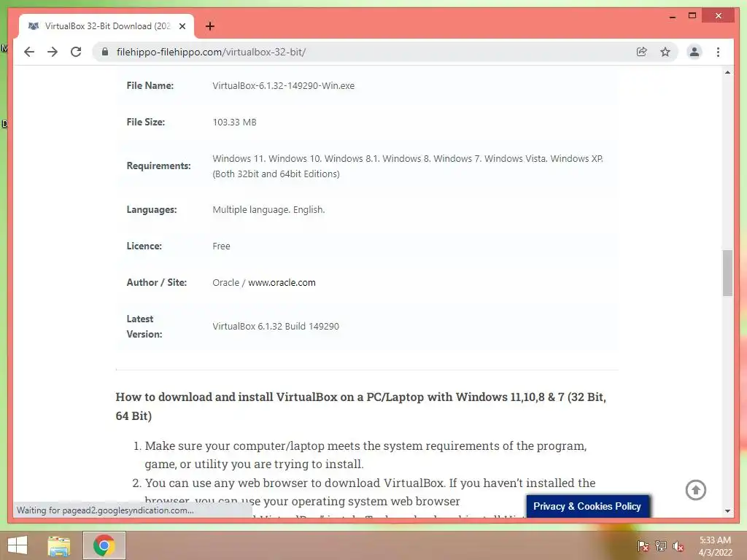Click the Chrome taskbar icon
The image size is (747, 560).
point(104,545)
